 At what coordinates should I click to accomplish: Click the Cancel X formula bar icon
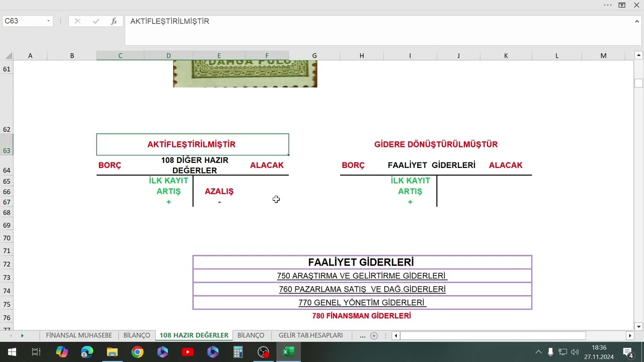point(77,21)
